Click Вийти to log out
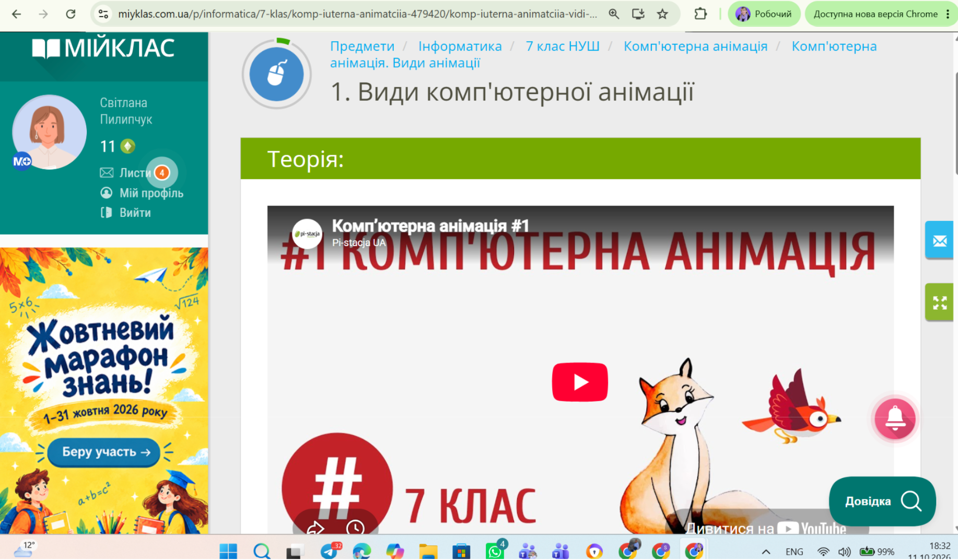This screenshot has width=958, height=560. coord(135,213)
